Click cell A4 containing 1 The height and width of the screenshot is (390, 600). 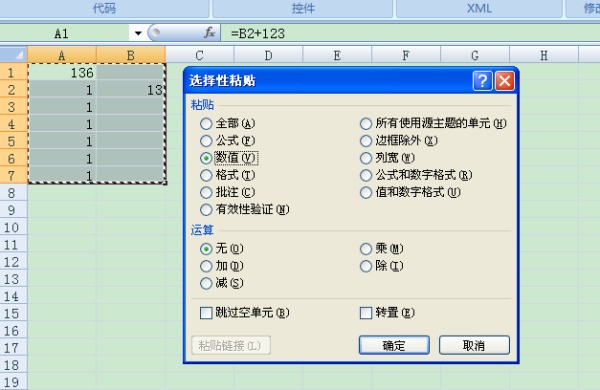pyautogui.click(x=62, y=124)
